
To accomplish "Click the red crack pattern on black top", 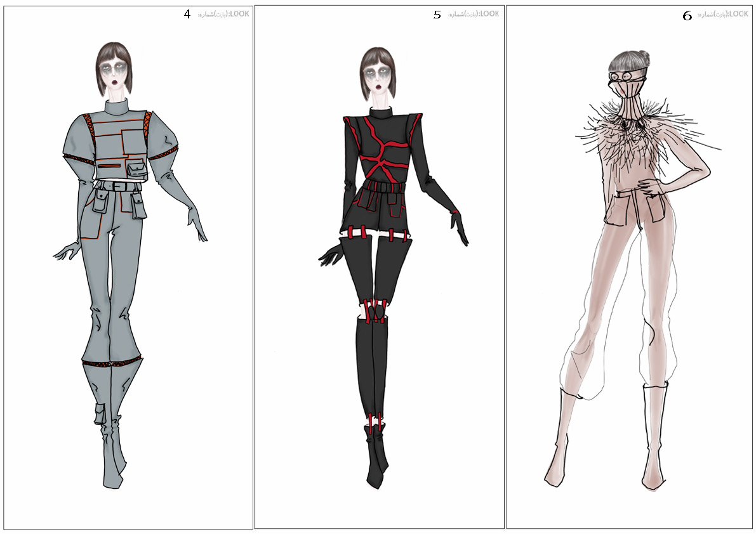I will tap(380, 156).
